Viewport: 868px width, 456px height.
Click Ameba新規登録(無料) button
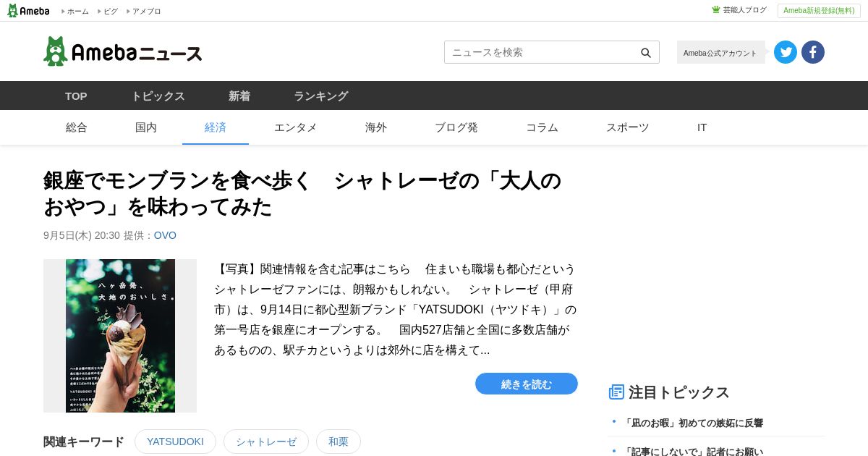pos(819,11)
